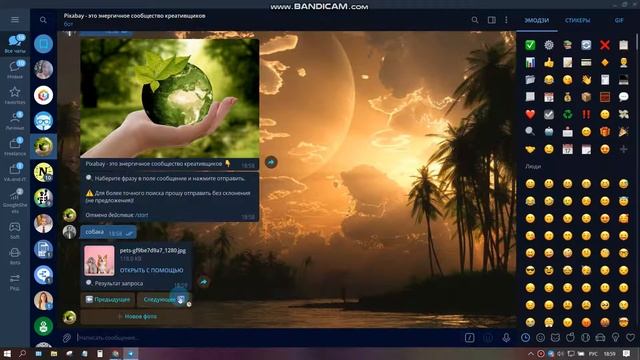Expand recent emoji with plus icon
Screen dimensions: 640x360
[x=623, y=149]
